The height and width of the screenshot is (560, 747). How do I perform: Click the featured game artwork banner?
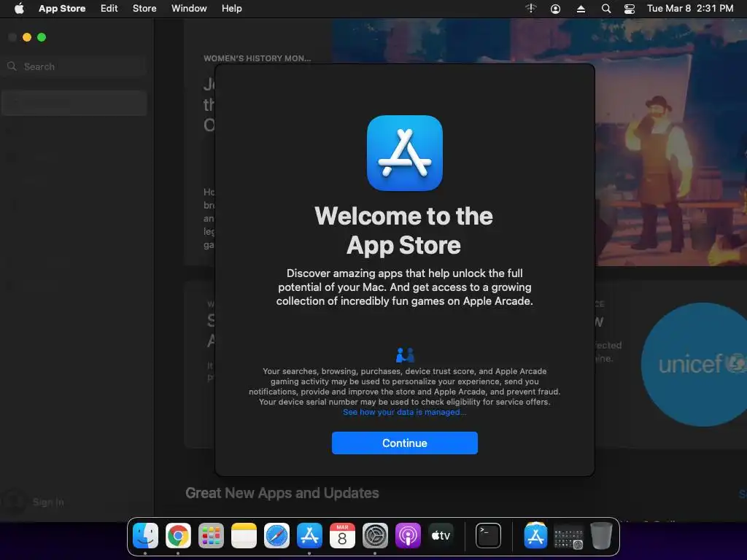[671, 142]
